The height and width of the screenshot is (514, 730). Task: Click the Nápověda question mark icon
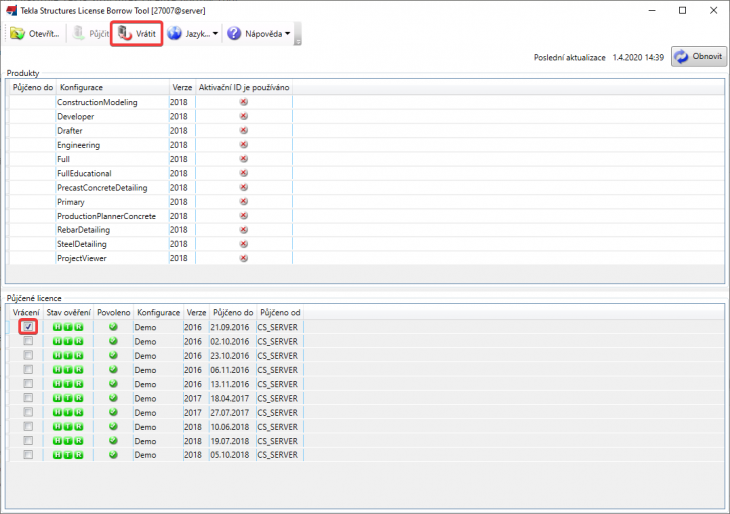234,33
